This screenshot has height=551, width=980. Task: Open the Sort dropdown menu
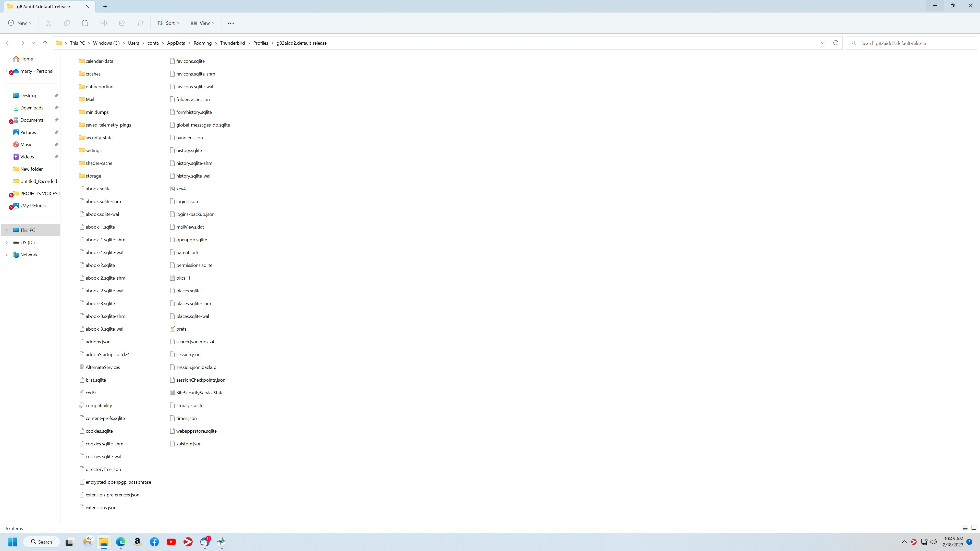pyautogui.click(x=168, y=23)
